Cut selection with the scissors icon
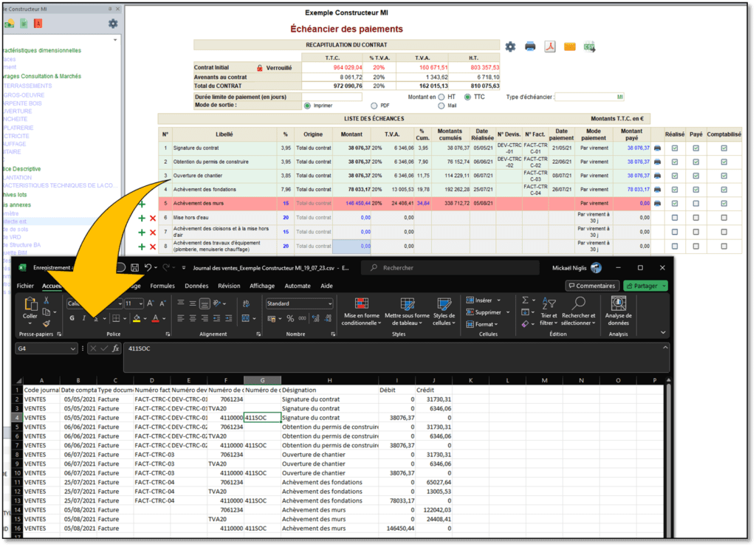Screen dimensions: 756x547 coord(47,300)
